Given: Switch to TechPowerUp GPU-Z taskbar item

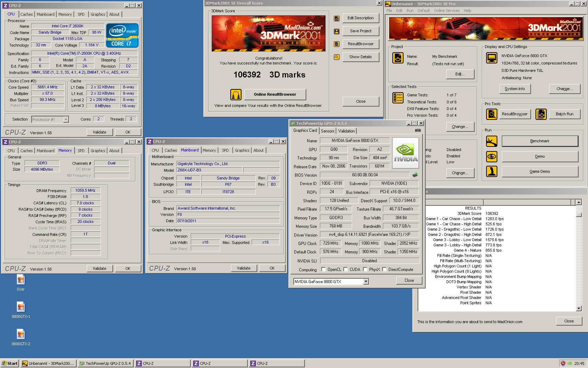Looking at the screenshot, I should [105, 363].
